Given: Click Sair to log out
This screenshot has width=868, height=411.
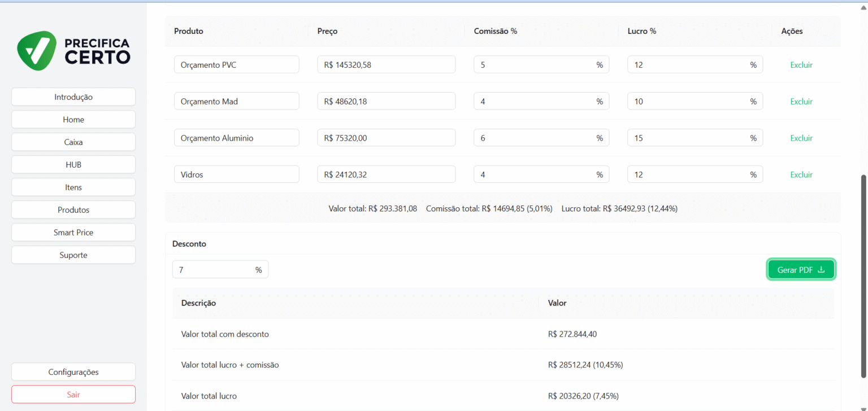Looking at the screenshot, I should (73, 393).
